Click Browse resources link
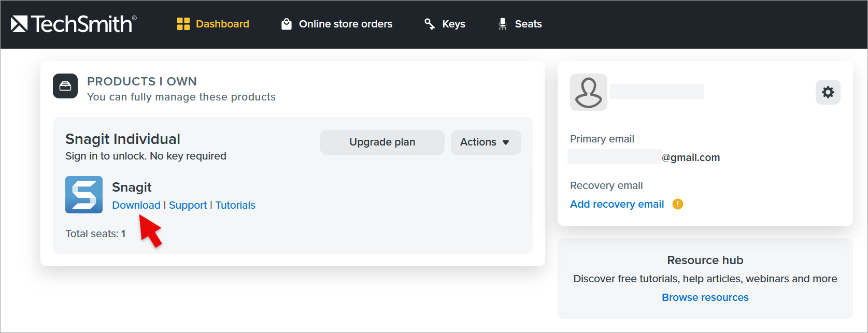Viewport: 868px width, 333px height. pyautogui.click(x=705, y=297)
